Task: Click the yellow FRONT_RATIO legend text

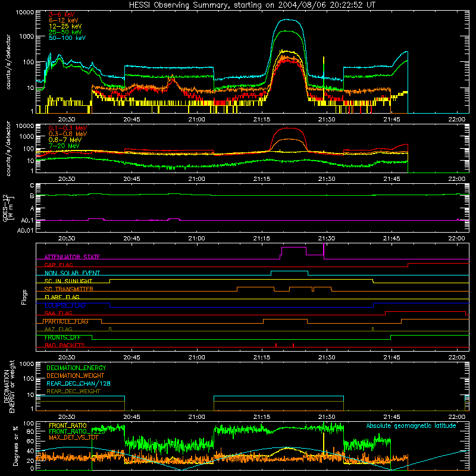Action: tap(68, 425)
